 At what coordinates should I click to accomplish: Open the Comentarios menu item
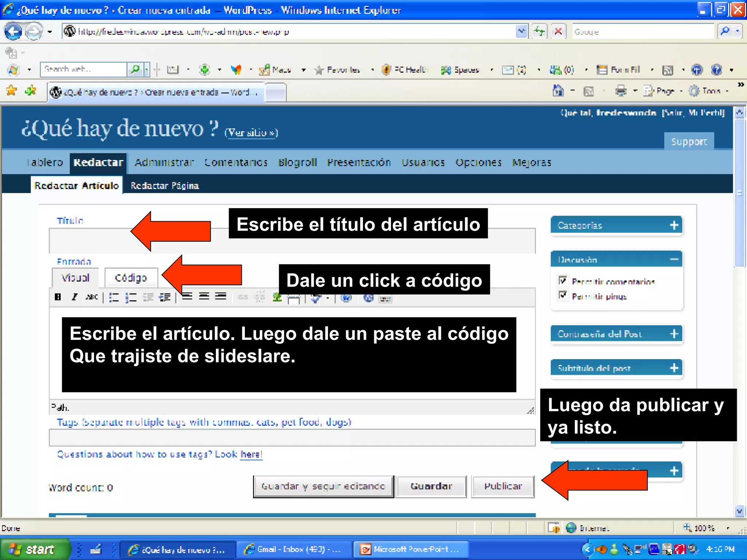click(x=236, y=163)
